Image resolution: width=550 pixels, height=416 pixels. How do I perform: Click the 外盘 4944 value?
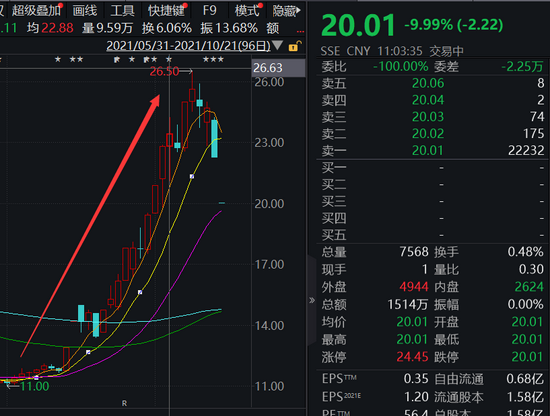[x=414, y=287]
